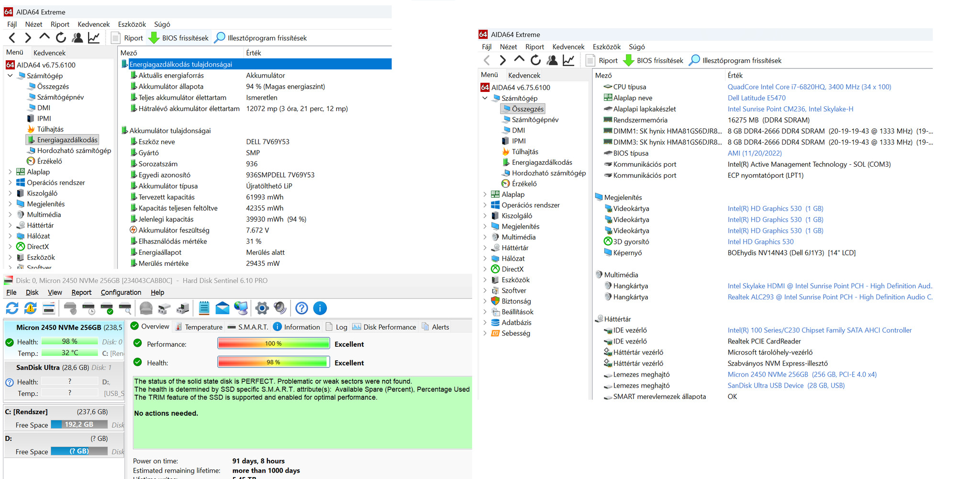Click the person icon in battery AIDA64 toolbar
The image size is (980, 479).
[x=77, y=38]
